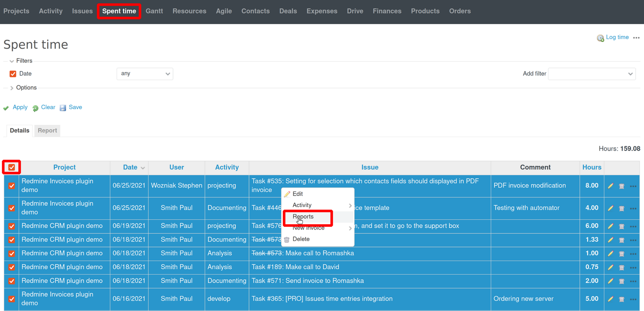Click the Clear filters link
The height and width of the screenshot is (311, 644).
[48, 107]
